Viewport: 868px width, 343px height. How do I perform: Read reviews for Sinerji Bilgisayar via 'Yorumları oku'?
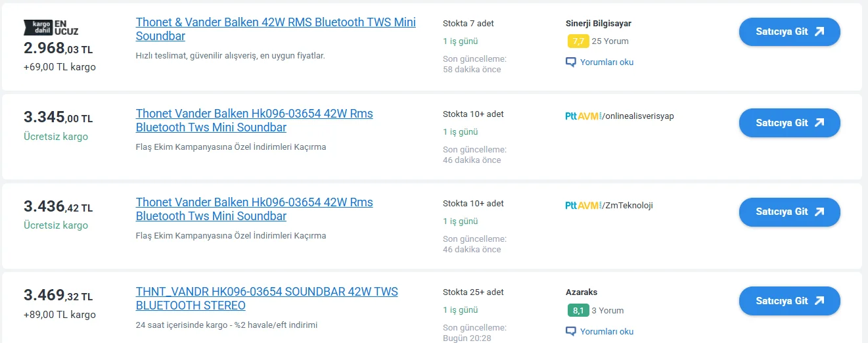(606, 62)
